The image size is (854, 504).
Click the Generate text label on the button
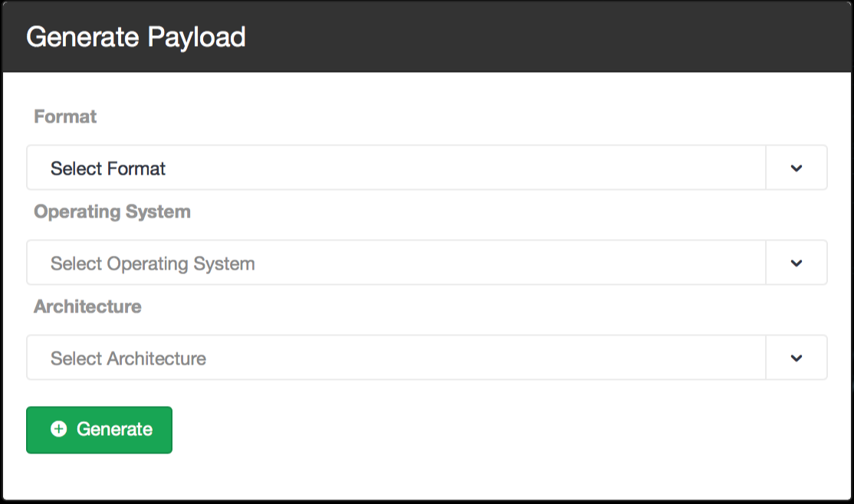(x=114, y=429)
